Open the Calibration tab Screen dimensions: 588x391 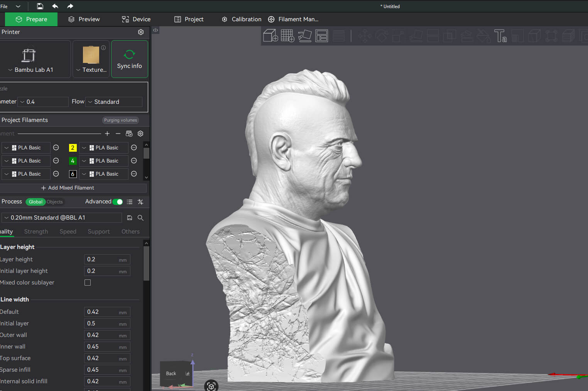point(242,19)
